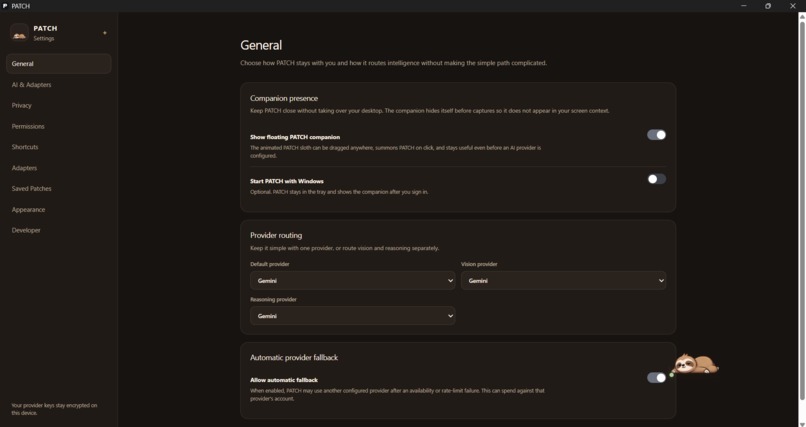The height and width of the screenshot is (427, 806).
Task: Open Permissions settings page
Action: [59, 126]
